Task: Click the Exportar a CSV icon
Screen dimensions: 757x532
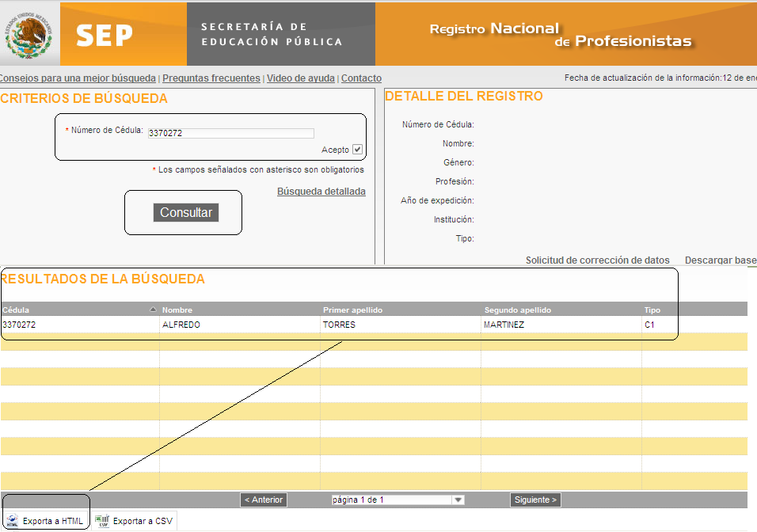Action: click(x=102, y=521)
